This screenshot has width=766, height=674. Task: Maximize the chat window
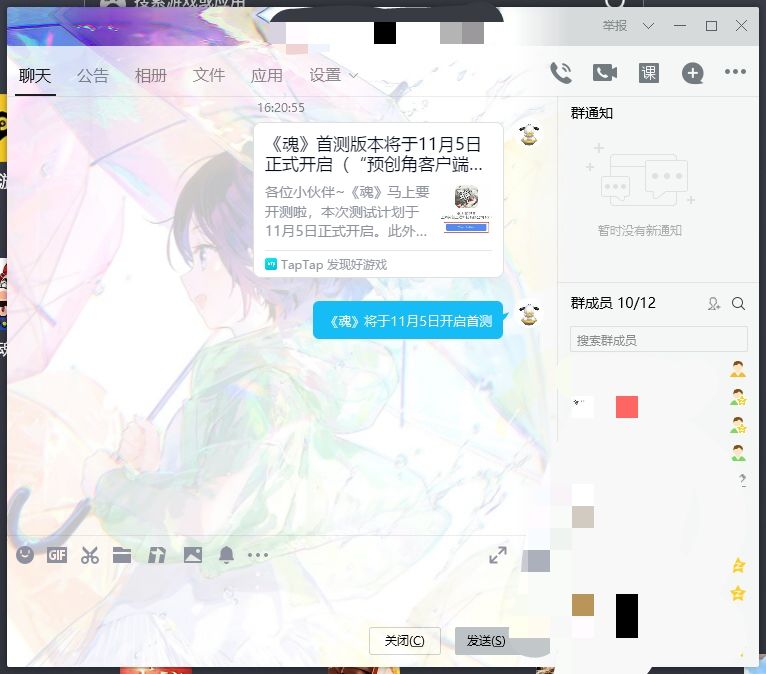(711, 26)
